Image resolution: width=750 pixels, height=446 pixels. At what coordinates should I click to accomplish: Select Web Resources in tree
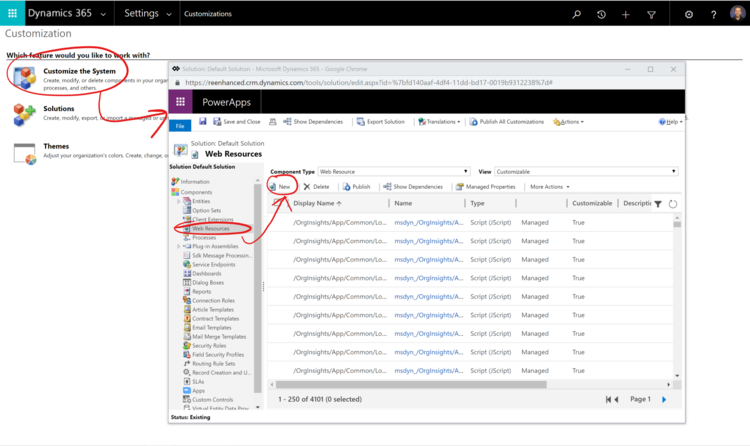[210, 229]
